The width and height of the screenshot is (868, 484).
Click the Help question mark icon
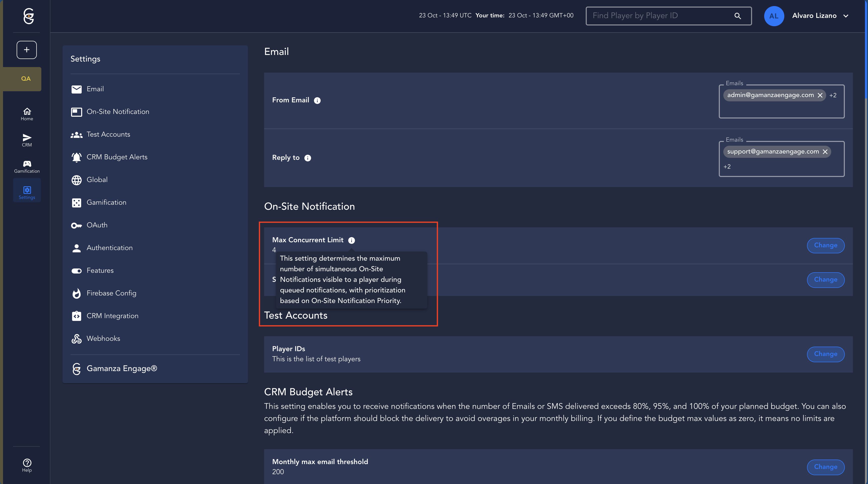27,465
